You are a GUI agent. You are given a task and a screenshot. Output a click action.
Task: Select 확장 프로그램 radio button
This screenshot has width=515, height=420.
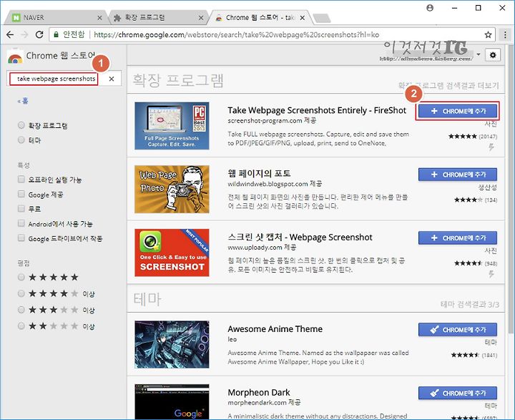coord(21,125)
